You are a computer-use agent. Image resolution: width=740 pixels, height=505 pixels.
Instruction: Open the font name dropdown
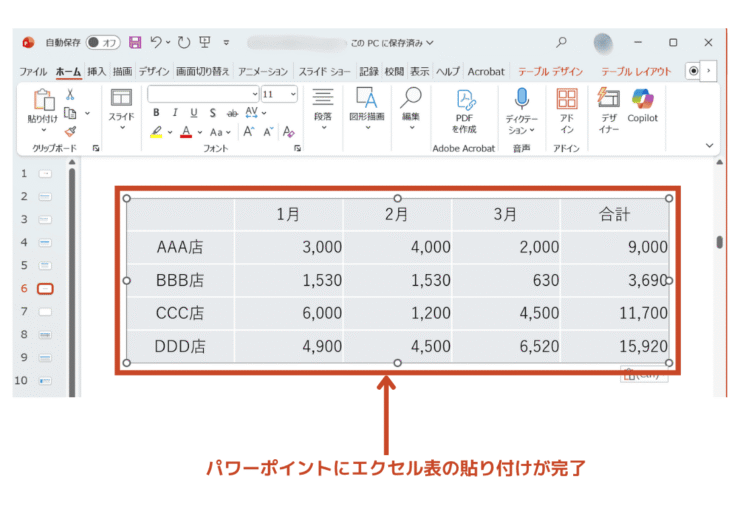pos(255,94)
